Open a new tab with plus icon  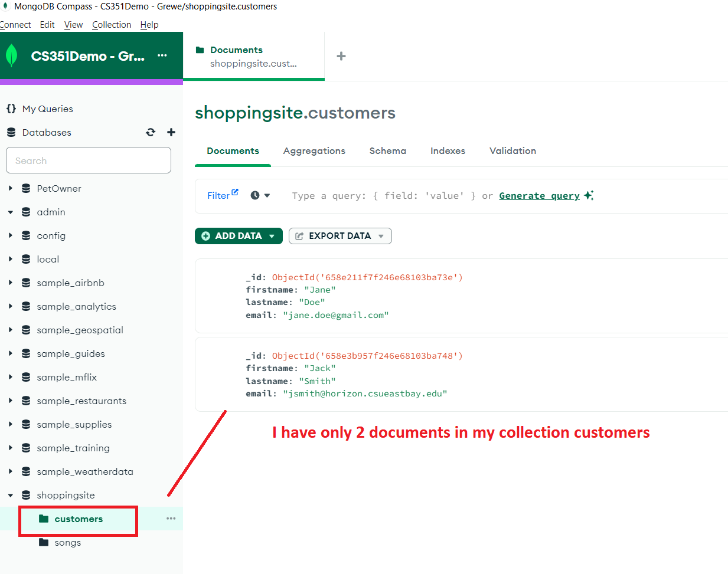tap(341, 56)
